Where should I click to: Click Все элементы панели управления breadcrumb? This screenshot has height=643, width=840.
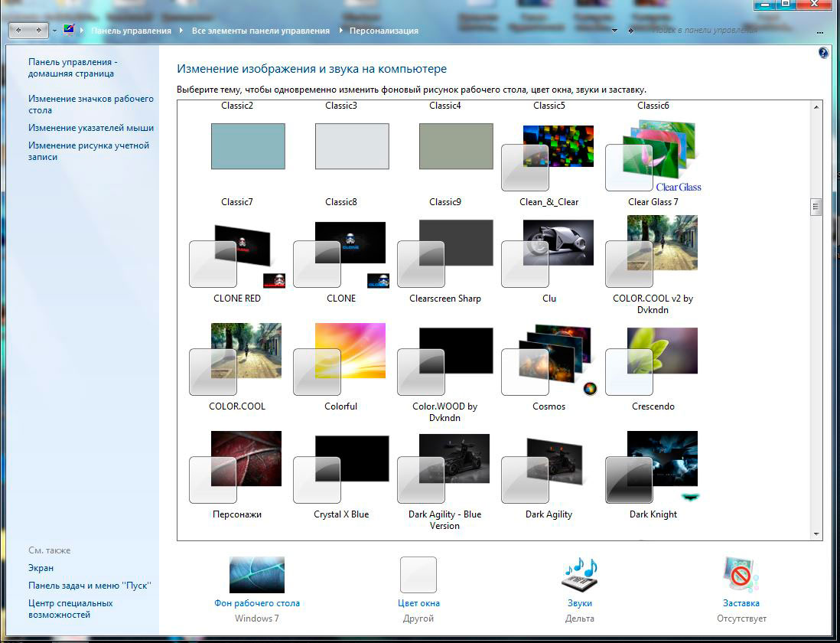261,31
